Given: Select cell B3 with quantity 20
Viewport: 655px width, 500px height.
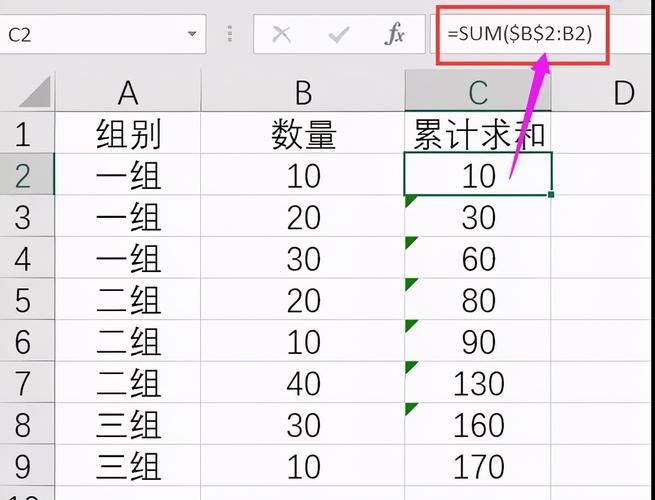Looking at the screenshot, I should 303,216.
